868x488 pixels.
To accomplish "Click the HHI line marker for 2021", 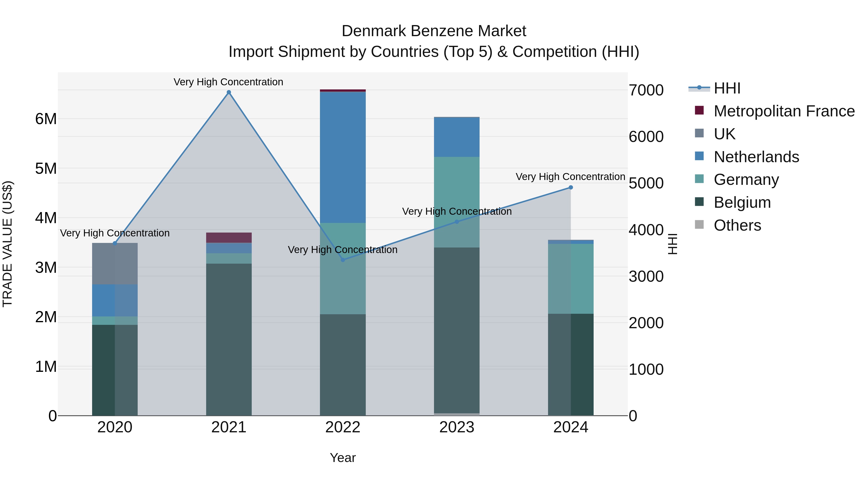I will tap(229, 92).
